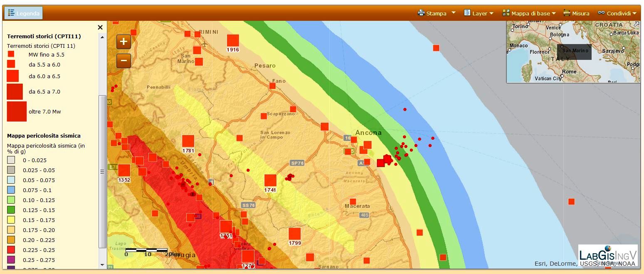The image size is (644, 274).
Task: Click the legend scrollbar down arrow
Action: pyautogui.click(x=102, y=264)
